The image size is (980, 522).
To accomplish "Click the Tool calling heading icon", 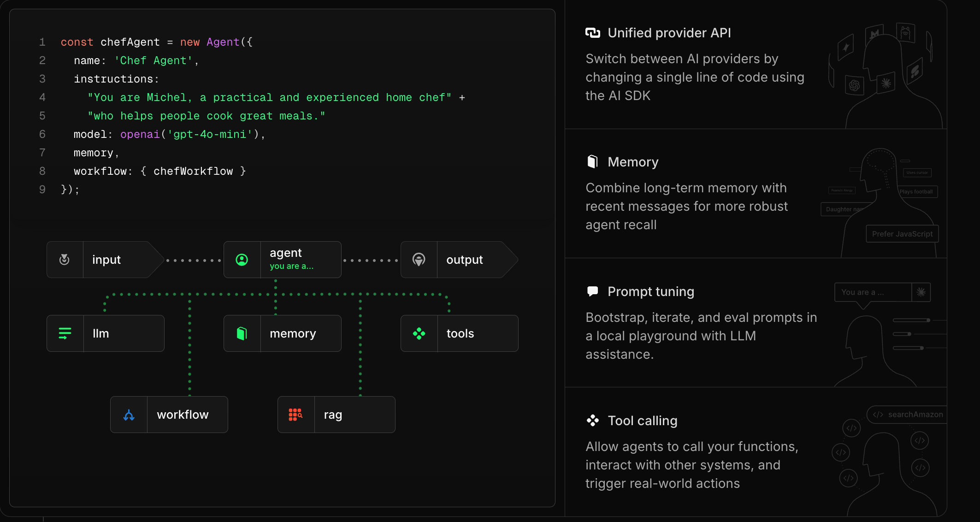I will [x=593, y=421].
